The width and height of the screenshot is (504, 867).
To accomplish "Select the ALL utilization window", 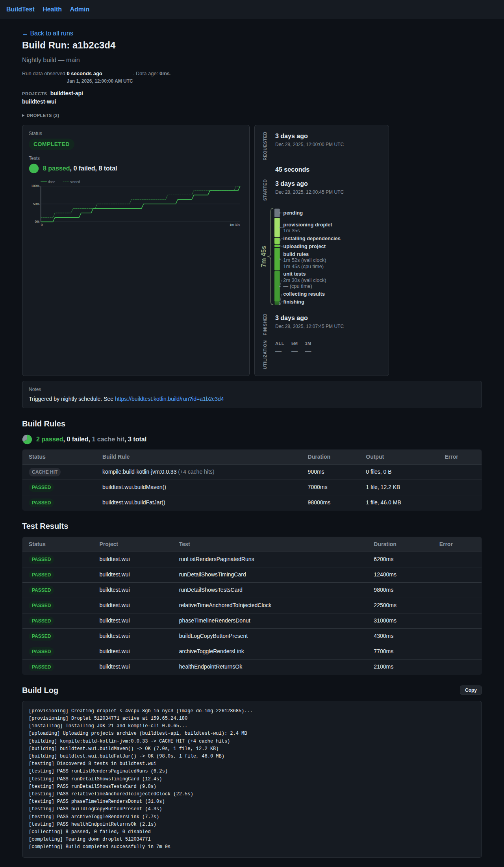I will pyautogui.click(x=280, y=343).
